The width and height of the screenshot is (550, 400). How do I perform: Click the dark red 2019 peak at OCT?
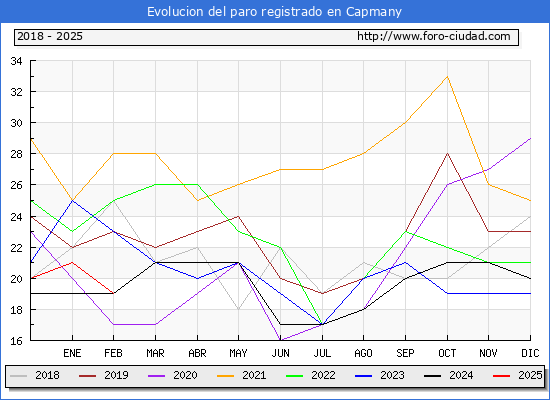coord(447,153)
